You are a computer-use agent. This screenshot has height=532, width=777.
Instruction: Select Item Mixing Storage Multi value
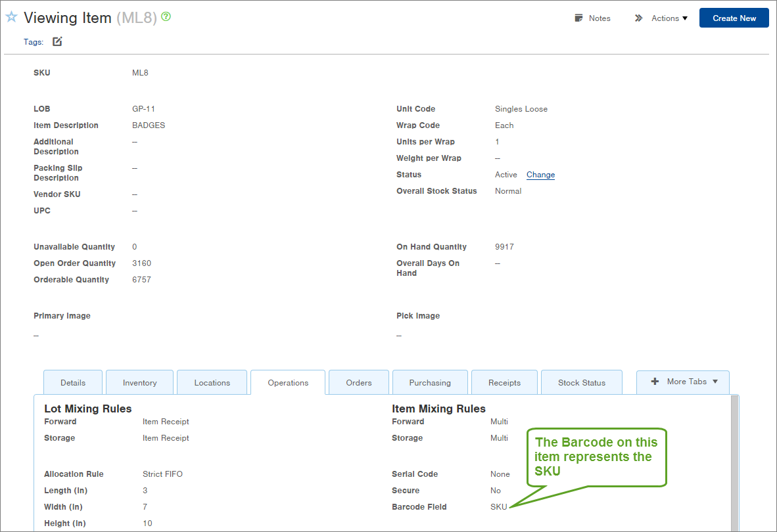(499, 438)
